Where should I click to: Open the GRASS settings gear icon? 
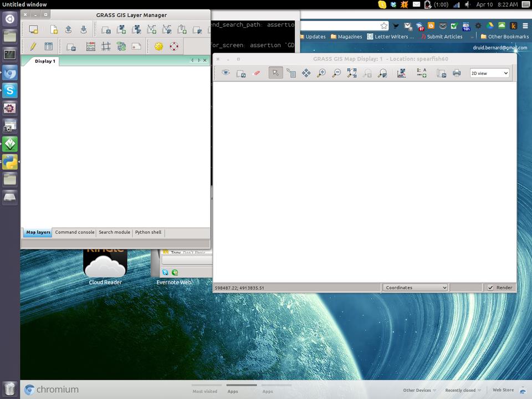click(x=159, y=47)
